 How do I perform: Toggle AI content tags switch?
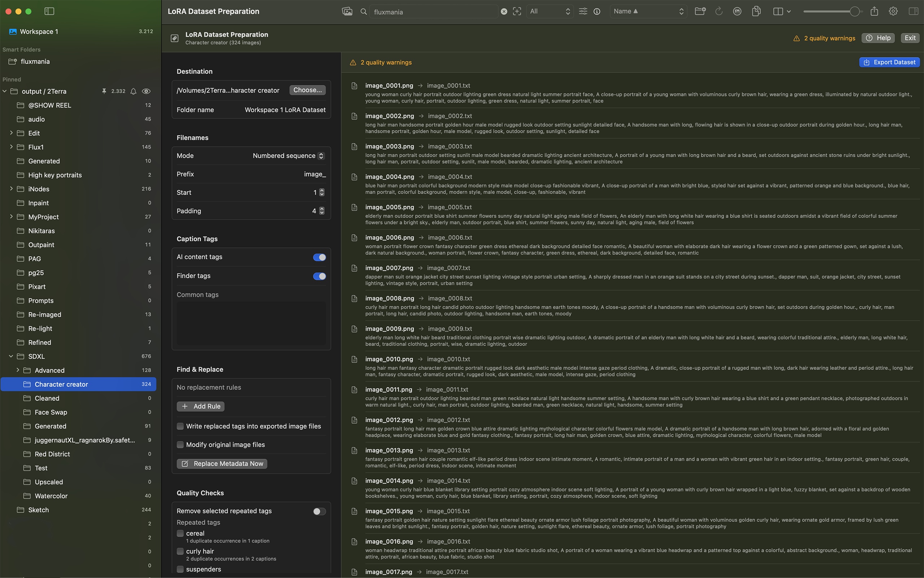click(x=319, y=257)
